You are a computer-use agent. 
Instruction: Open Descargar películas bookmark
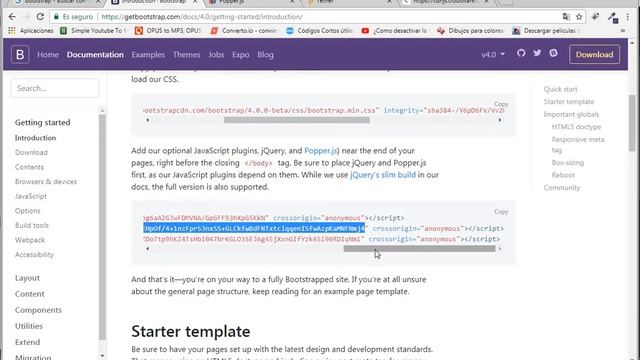pos(546,31)
